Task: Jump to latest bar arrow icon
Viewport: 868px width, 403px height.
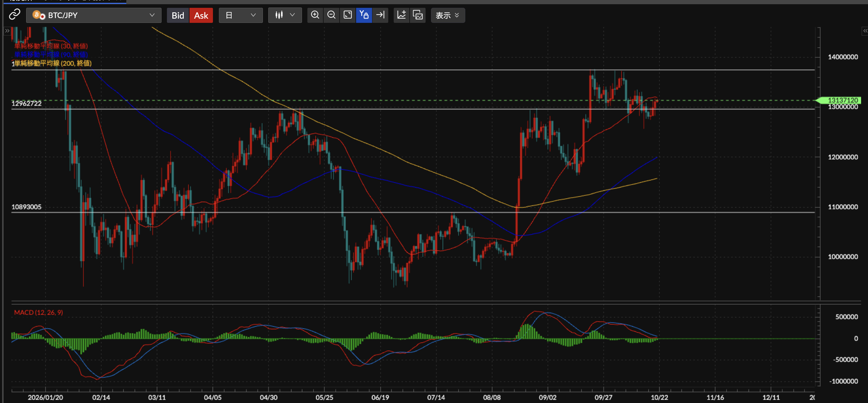Action: coord(380,15)
